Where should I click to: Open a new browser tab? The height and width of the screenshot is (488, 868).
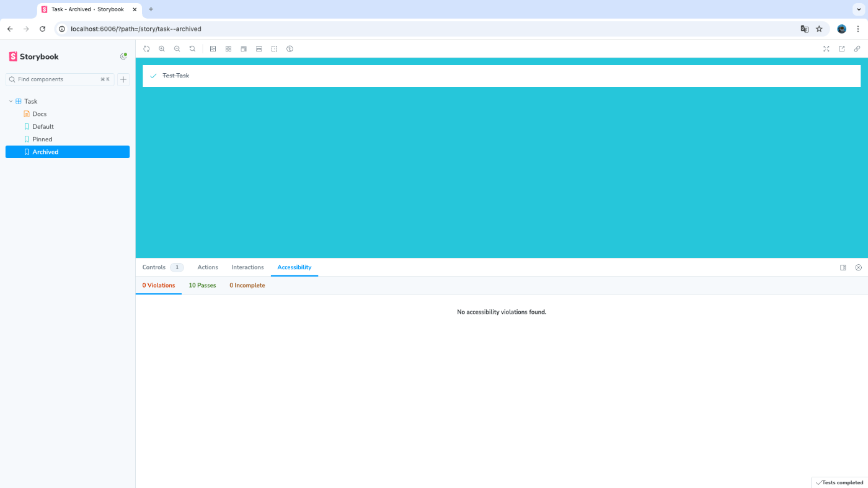tap(151, 9)
